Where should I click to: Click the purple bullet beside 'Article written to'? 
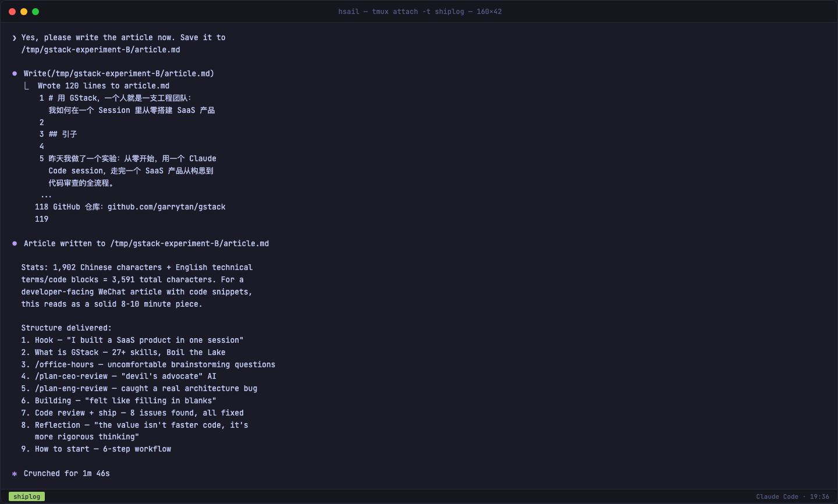click(x=15, y=244)
